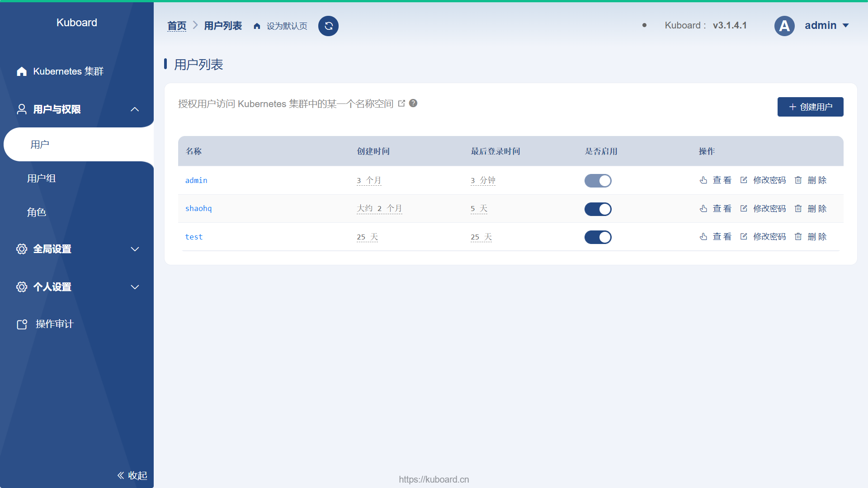This screenshot has height=488, width=868.
Task: Open the 角色 sidebar item
Action: (x=37, y=212)
